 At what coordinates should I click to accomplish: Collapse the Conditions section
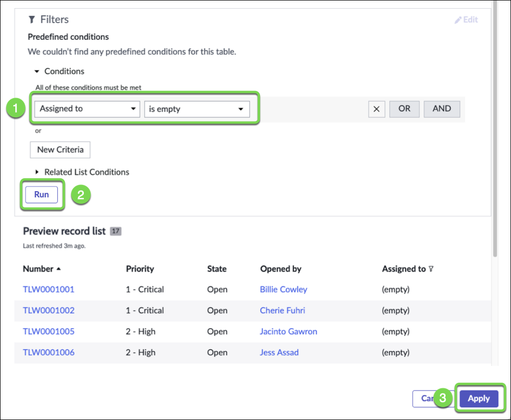click(x=37, y=72)
